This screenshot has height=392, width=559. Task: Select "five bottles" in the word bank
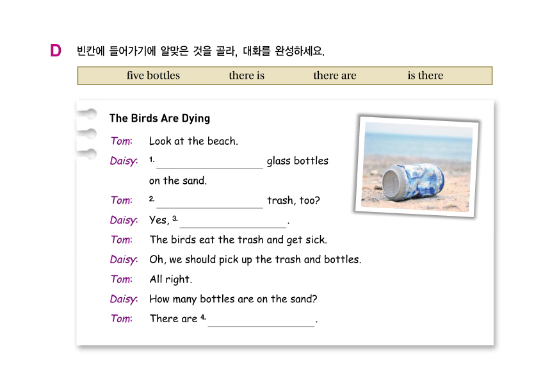coord(153,76)
